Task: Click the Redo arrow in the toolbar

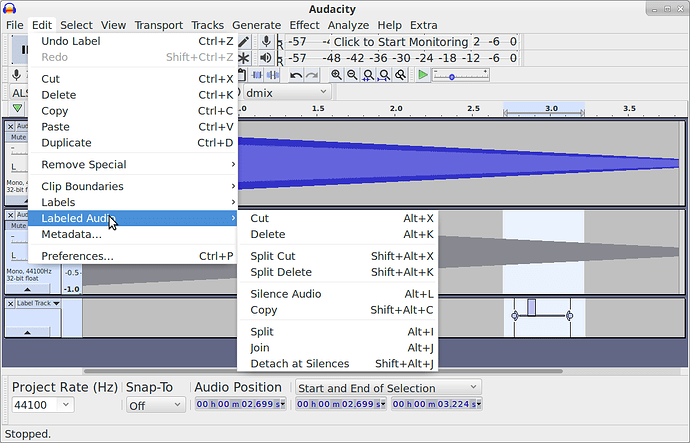Action: pyautogui.click(x=312, y=75)
